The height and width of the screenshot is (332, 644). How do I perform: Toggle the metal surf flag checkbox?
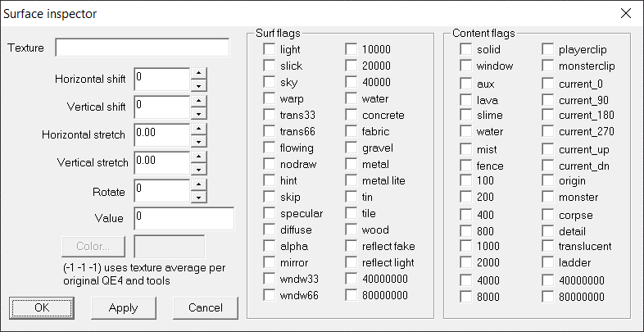coord(351,165)
